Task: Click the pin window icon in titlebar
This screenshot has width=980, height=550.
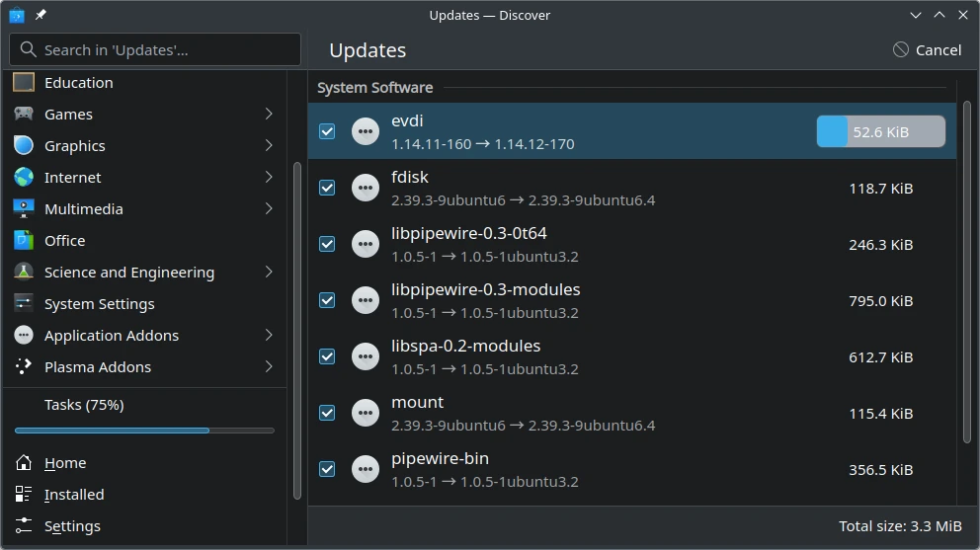Action: pos(41,15)
